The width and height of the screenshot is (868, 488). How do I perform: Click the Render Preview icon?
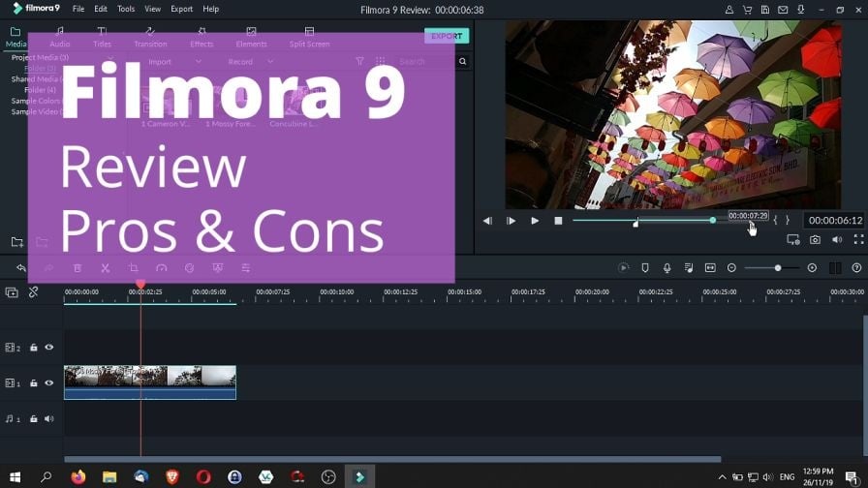pyautogui.click(x=623, y=268)
